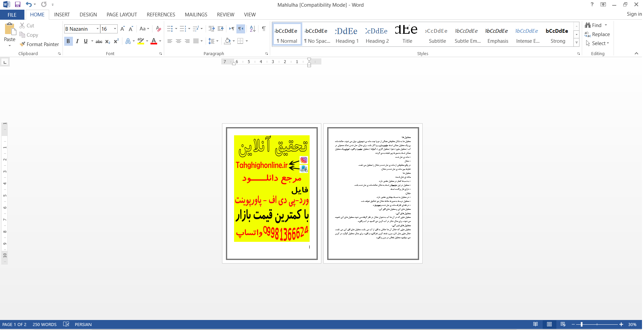Open the Bullets list dropdown
Image resolution: width=644 pixels, height=330 pixels.
[x=176, y=29]
